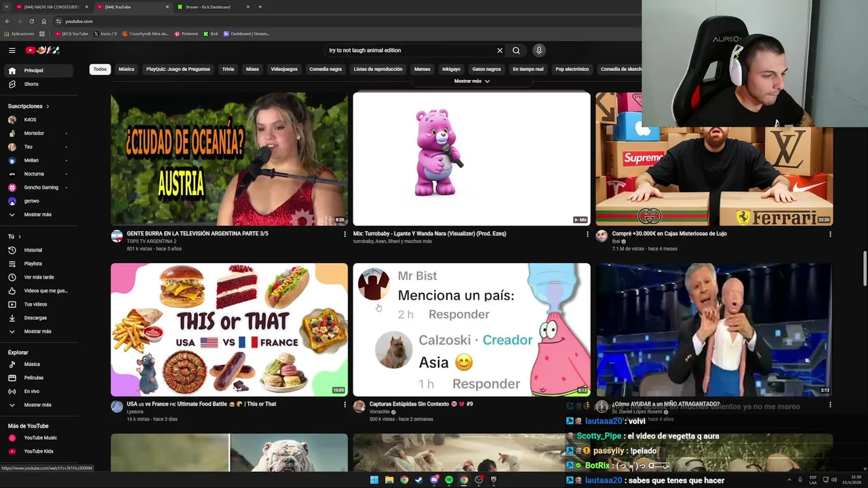868x488 pixels.
Task: Reload the page in browser toolbar
Action: pos(31,21)
